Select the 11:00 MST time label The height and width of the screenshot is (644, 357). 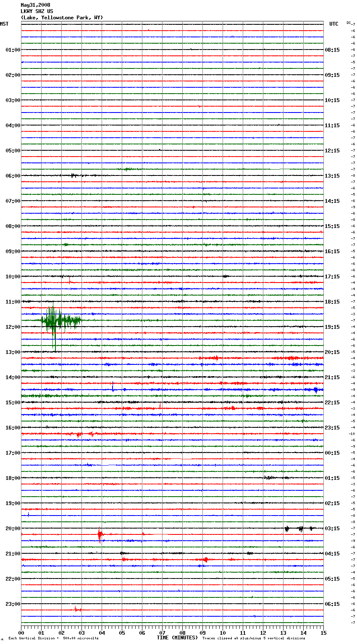pos(13,302)
